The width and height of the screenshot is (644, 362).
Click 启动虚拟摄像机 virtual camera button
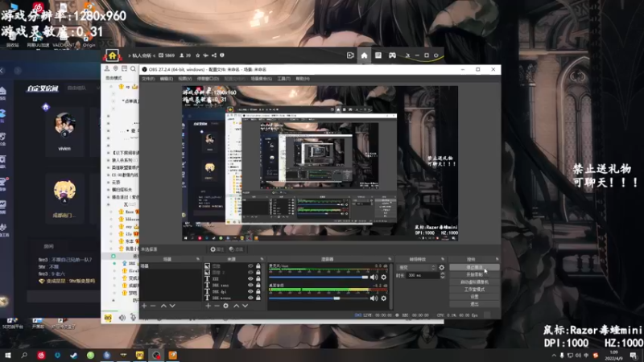click(x=474, y=282)
